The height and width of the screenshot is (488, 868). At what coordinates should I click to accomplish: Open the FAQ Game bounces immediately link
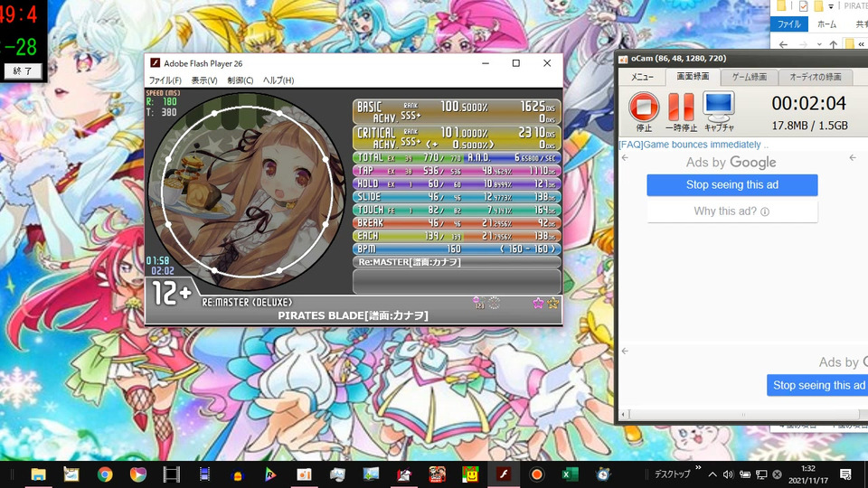pos(693,145)
